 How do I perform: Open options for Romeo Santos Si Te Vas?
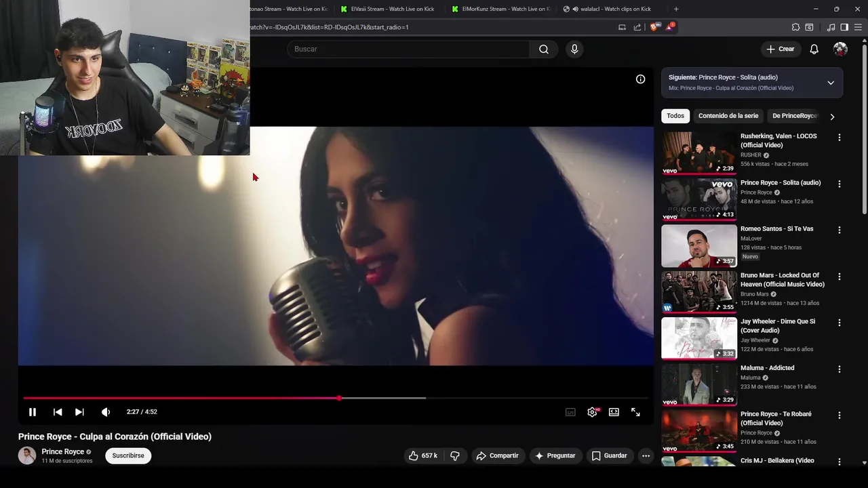(840, 230)
